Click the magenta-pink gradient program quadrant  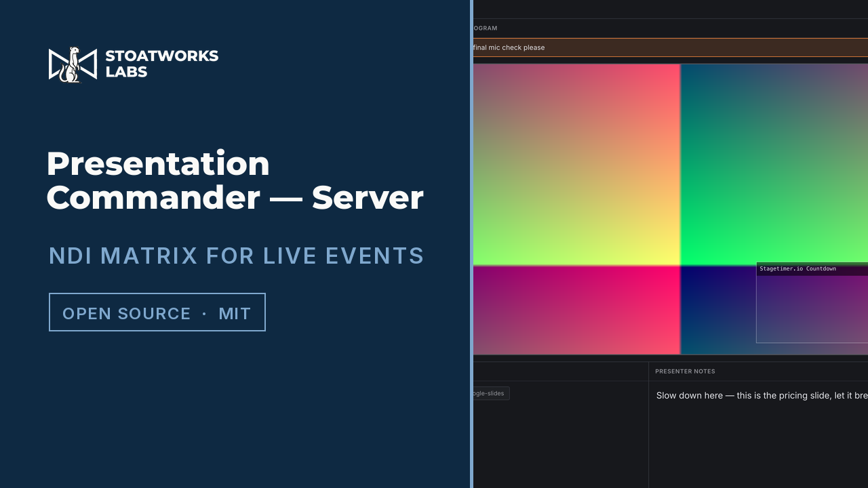click(x=576, y=310)
